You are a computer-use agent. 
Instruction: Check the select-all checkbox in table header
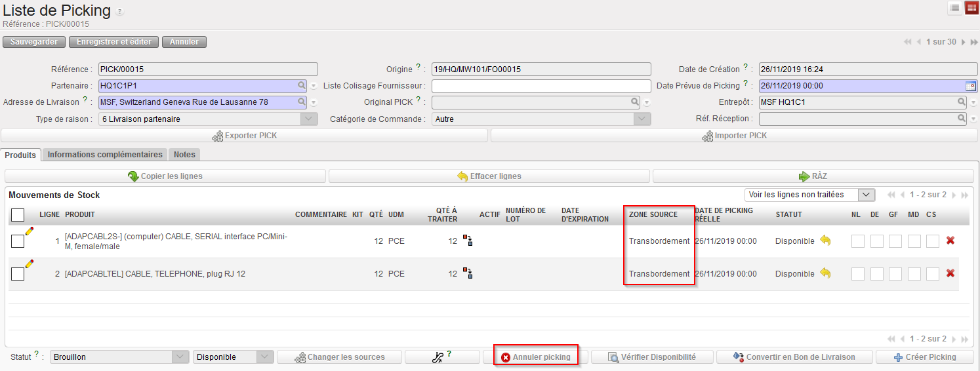(18, 215)
